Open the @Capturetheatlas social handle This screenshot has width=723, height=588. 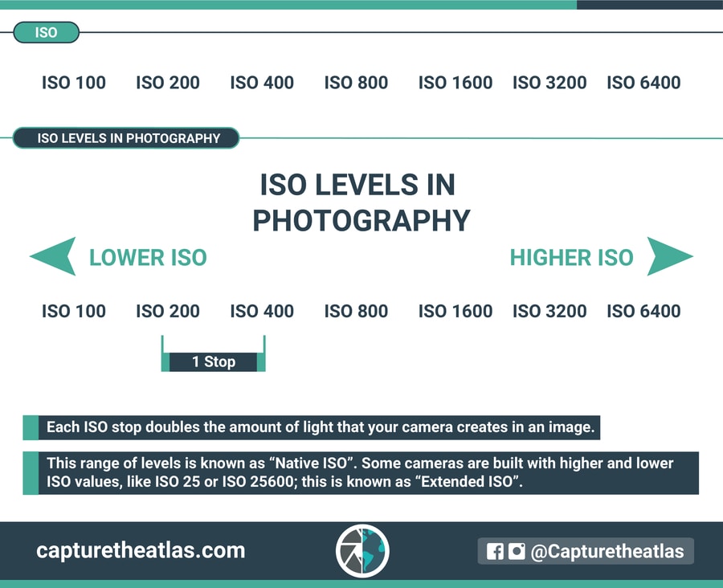(x=607, y=551)
